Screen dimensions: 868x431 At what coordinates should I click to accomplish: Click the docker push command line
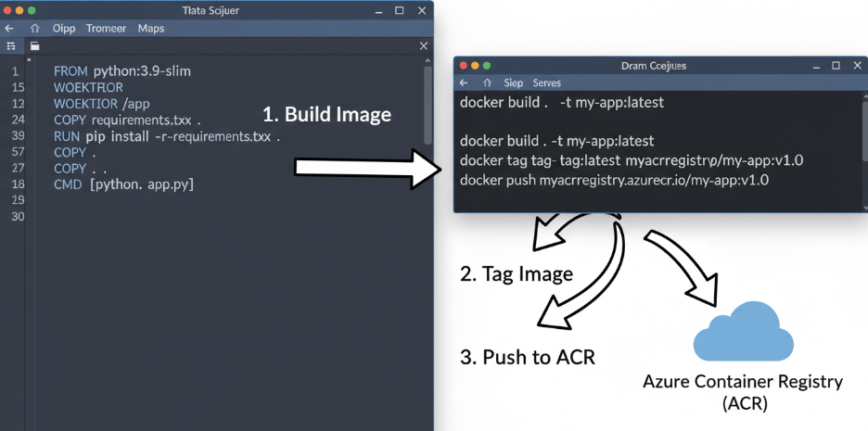(x=614, y=180)
